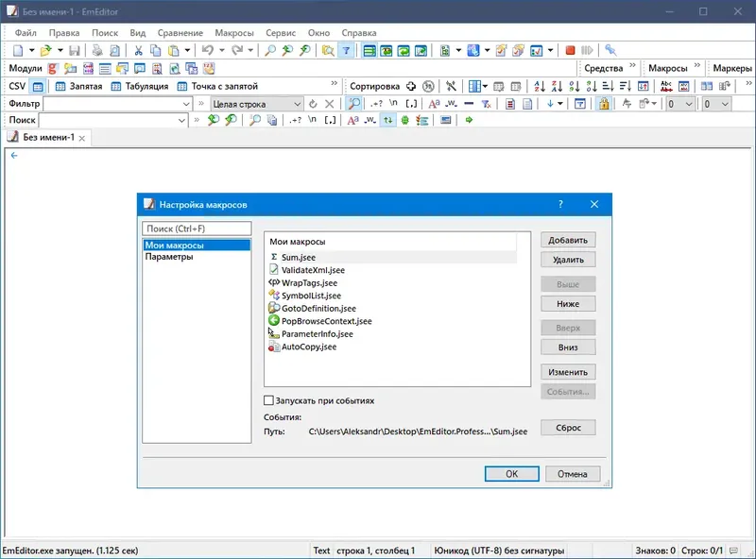Image resolution: width=756 pixels, height=559 pixels.
Task: Toggle case sensitivity with the Aa icon
Action: [x=352, y=120]
